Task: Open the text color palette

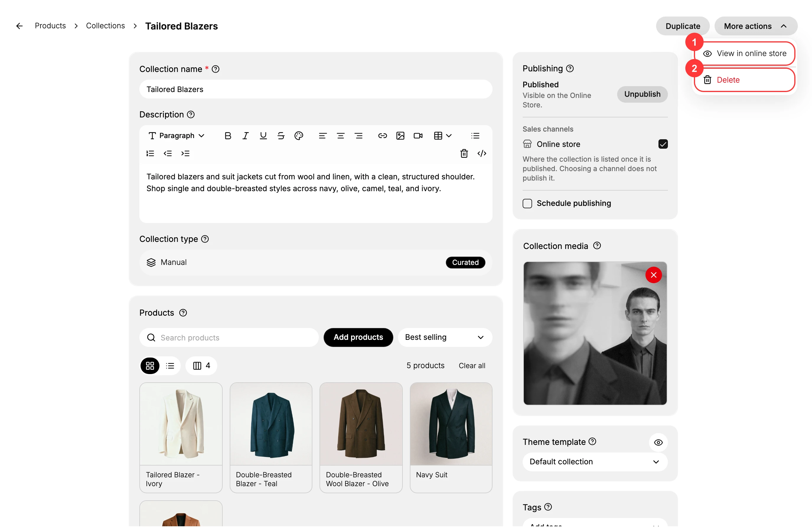Action: pos(299,136)
